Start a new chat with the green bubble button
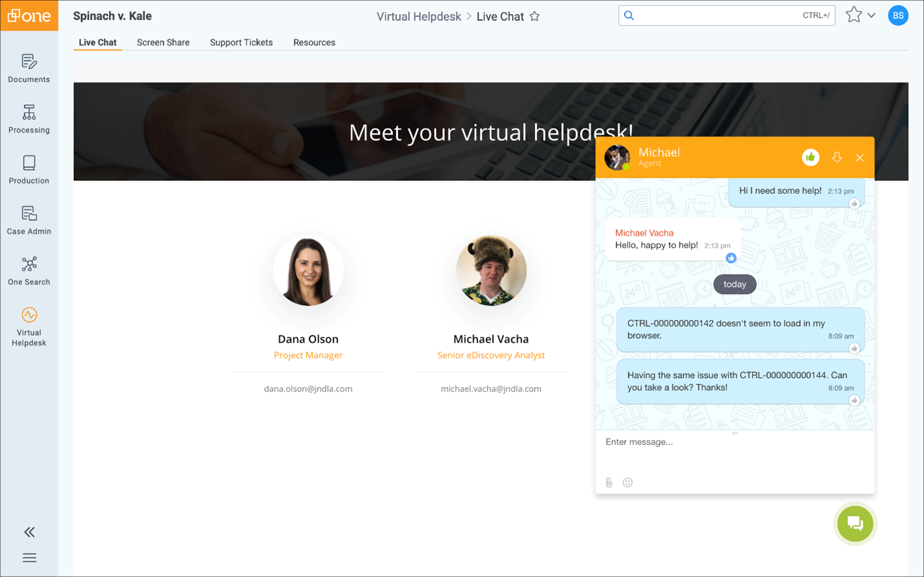Image resolution: width=924 pixels, height=577 pixels. point(855,523)
